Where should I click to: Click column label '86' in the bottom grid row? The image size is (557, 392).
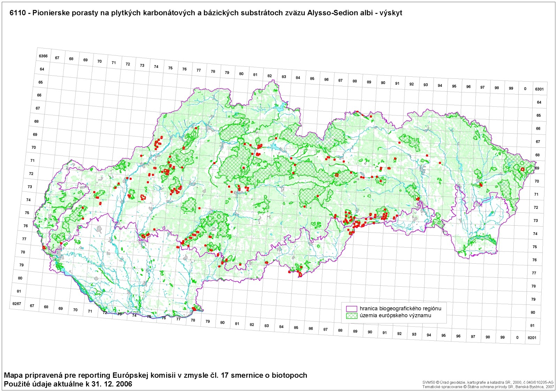(311, 329)
